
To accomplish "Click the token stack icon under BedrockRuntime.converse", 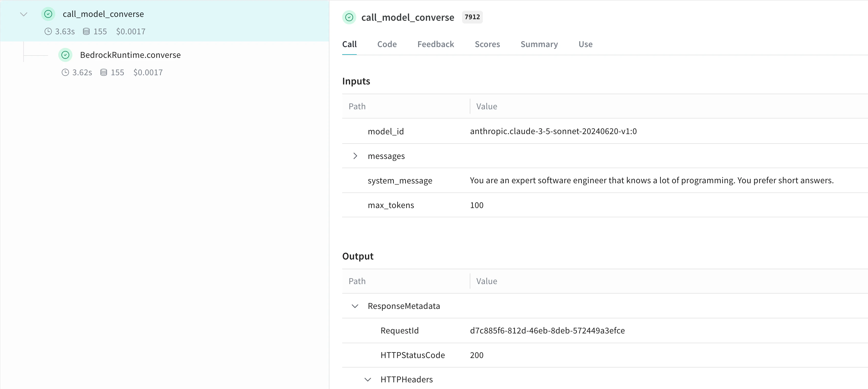I will (104, 72).
